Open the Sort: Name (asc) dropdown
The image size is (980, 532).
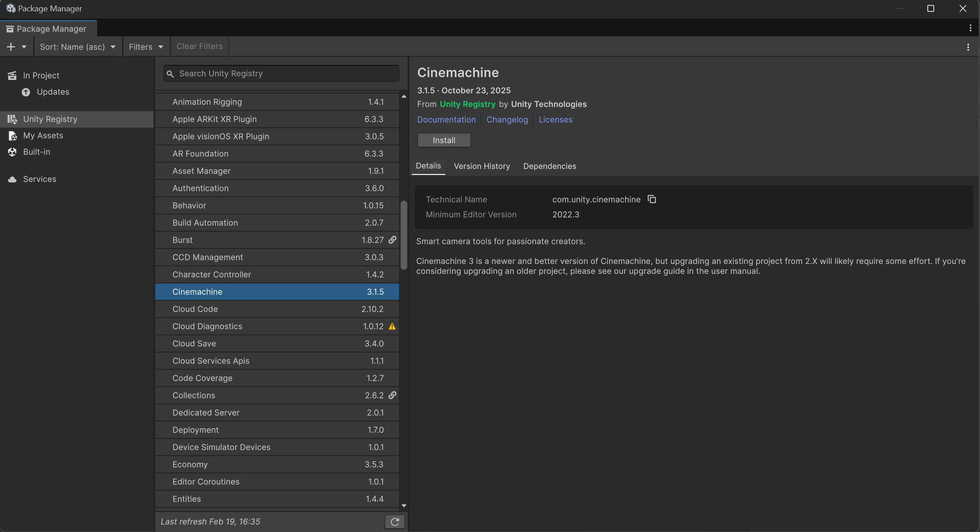[78, 47]
